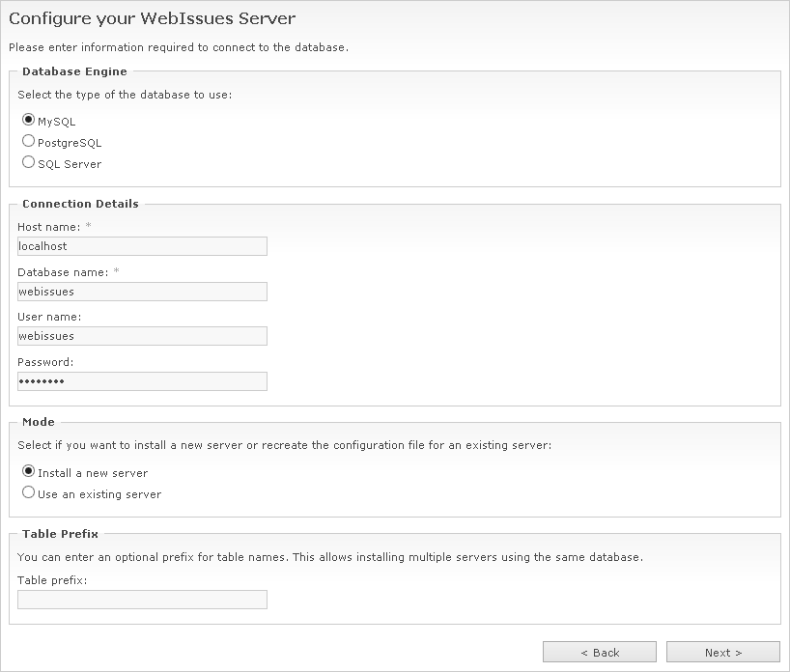Click the empty Table prefix field
The image size is (790, 672).
pos(141,599)
